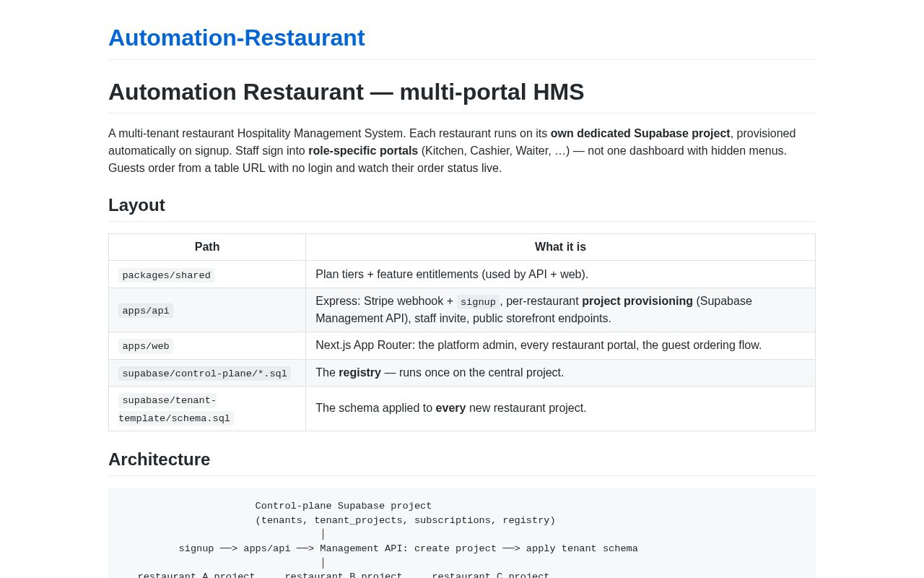
Task: Click the '(tenants, tenant_projects, subscriptions, registry)' line
Action: point(405,520)
